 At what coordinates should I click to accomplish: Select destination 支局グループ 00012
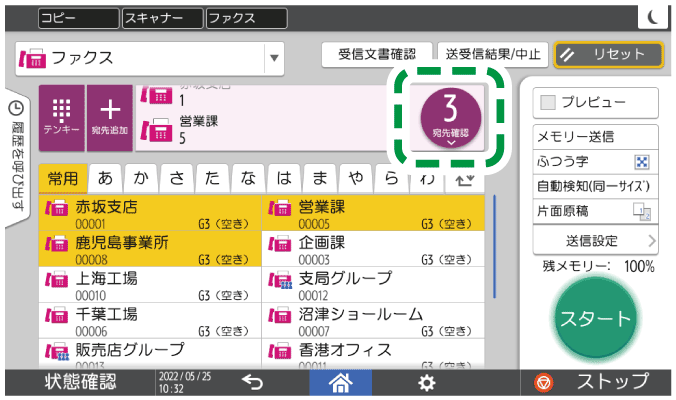pos(373,284)
